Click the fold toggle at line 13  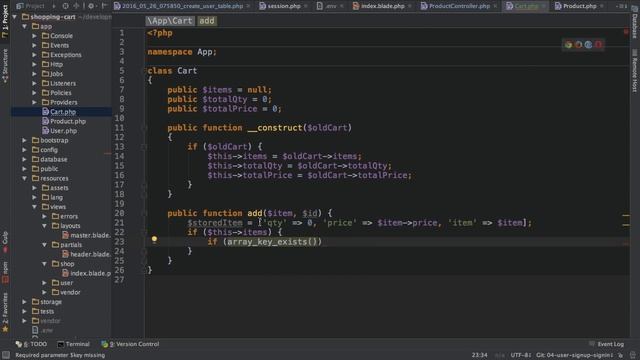[144, 147]
